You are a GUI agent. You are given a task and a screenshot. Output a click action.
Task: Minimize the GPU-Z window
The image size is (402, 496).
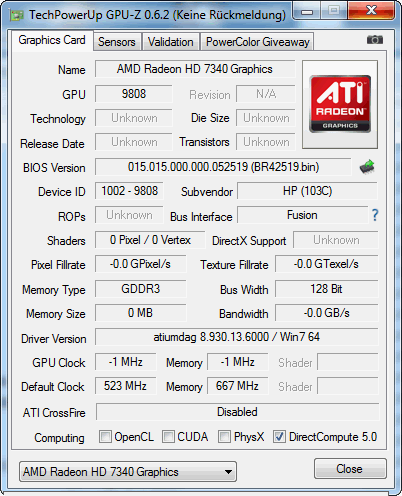307,12
